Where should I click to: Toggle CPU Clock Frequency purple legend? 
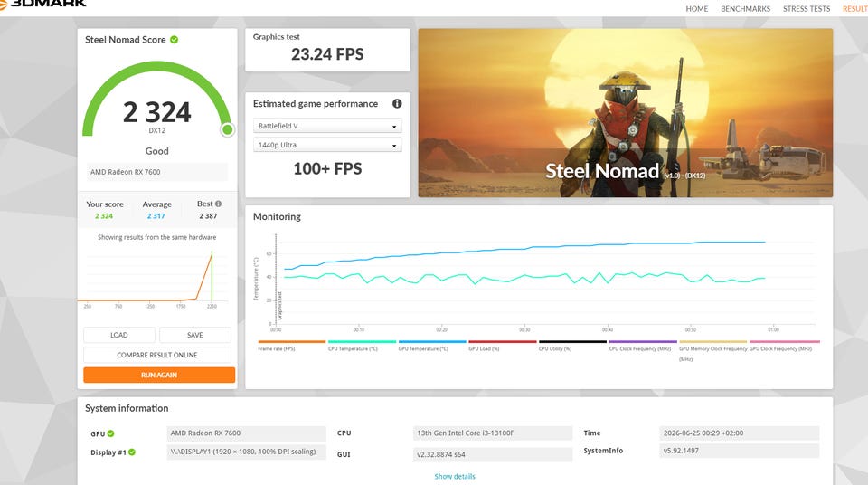[643, 346]
